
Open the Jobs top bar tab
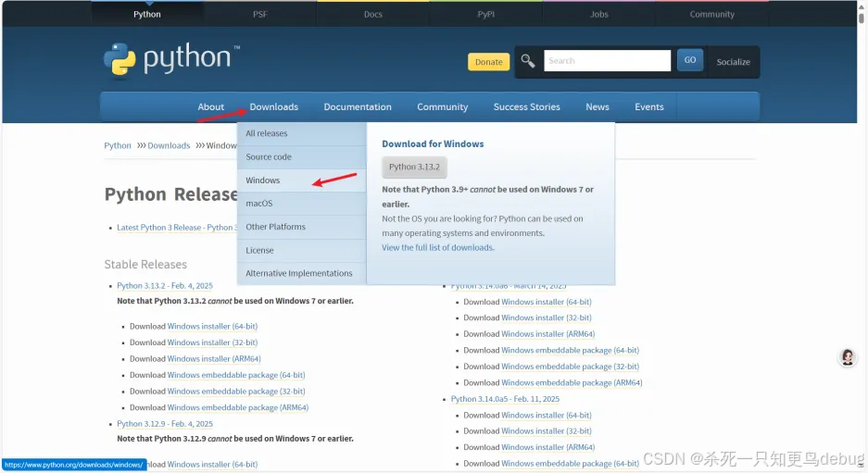tap(599, 14)
